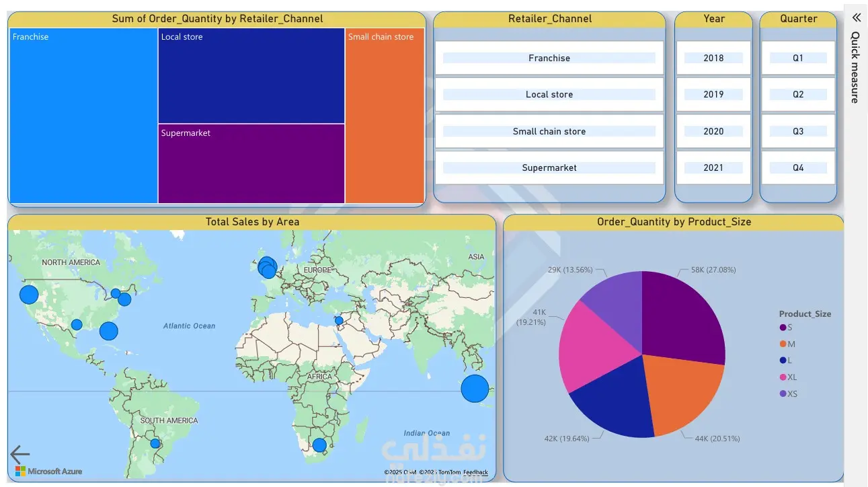Click the Year slicer header
The width and height of the screenshot is (868, 487).
pyautogui.click(x=713, y=19)
